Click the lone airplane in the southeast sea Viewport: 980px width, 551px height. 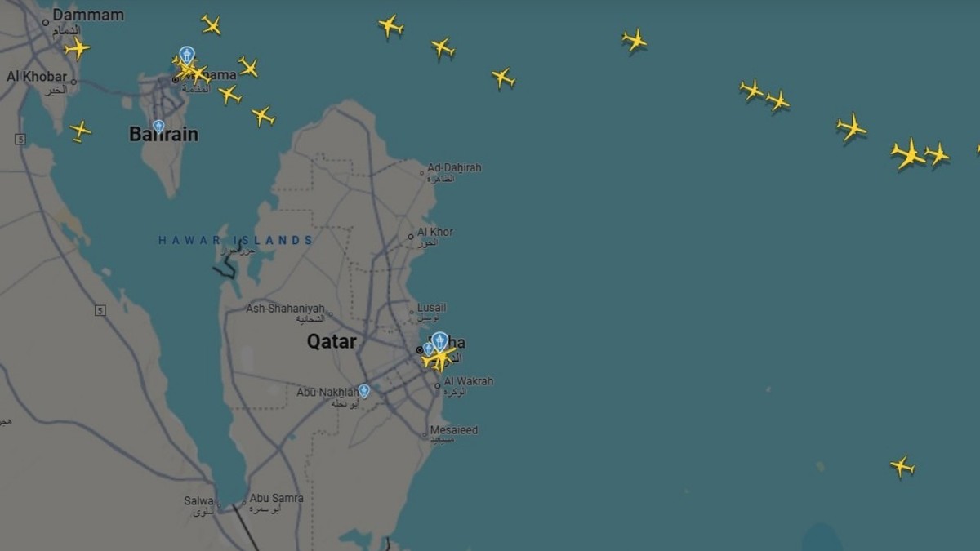point(902,466)
